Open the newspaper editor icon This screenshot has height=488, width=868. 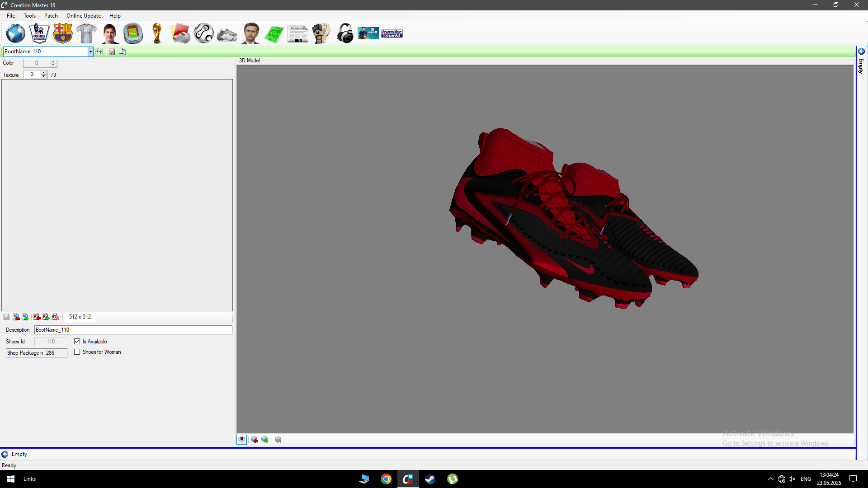298,34
